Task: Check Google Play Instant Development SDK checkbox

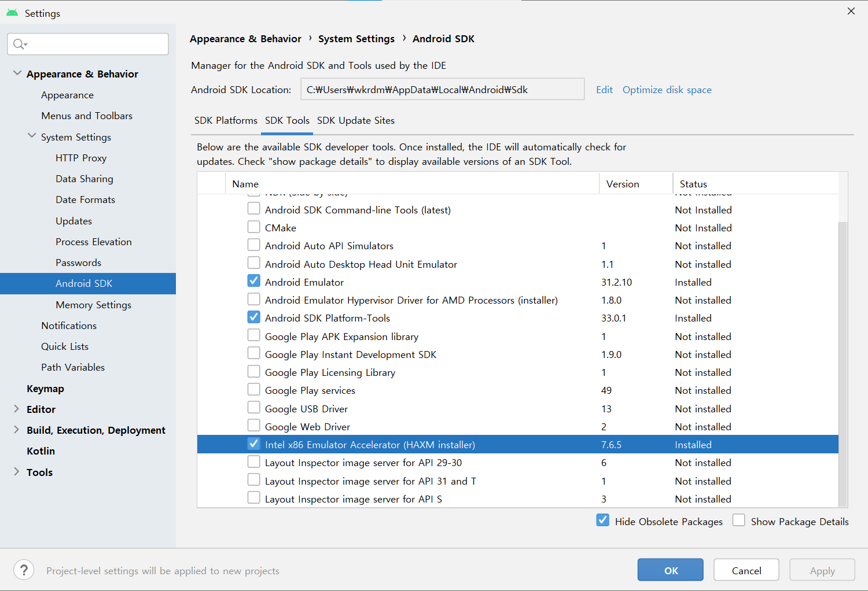Action: click(x=253, y=353)
